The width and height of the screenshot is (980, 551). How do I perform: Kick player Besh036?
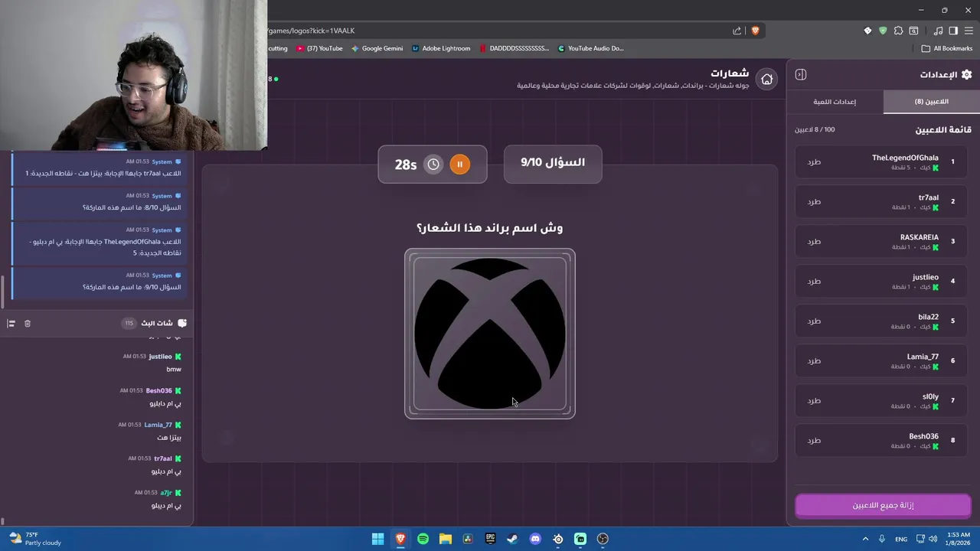(814, 440)
